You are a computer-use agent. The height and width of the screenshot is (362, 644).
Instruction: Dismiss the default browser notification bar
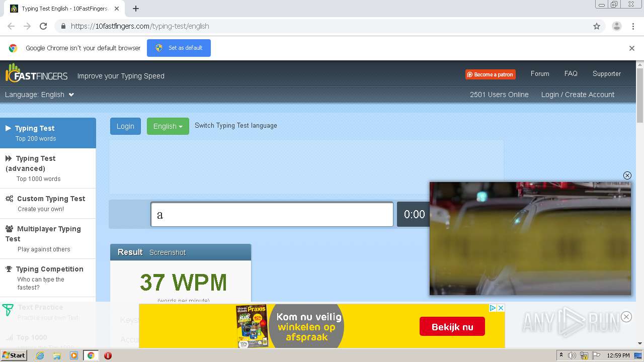click(x=632, y=48)
